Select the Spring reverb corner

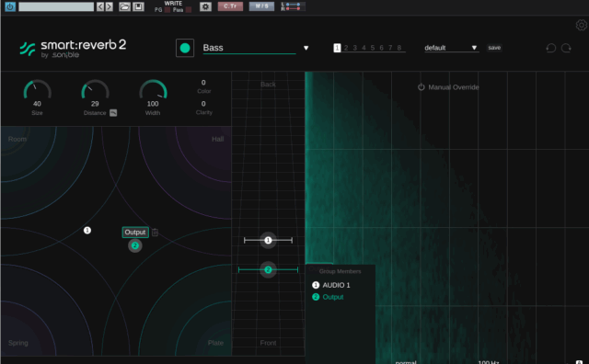[18, 343]
